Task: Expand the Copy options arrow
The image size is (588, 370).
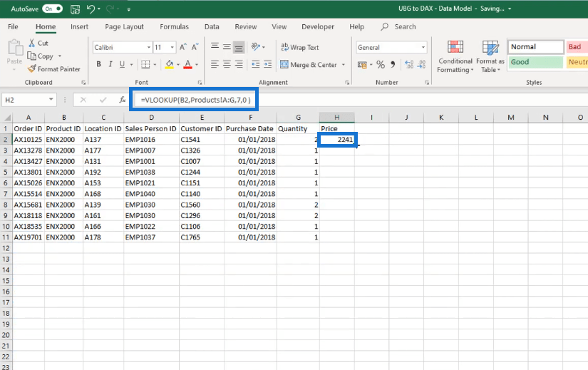Action: click(60, 56)
